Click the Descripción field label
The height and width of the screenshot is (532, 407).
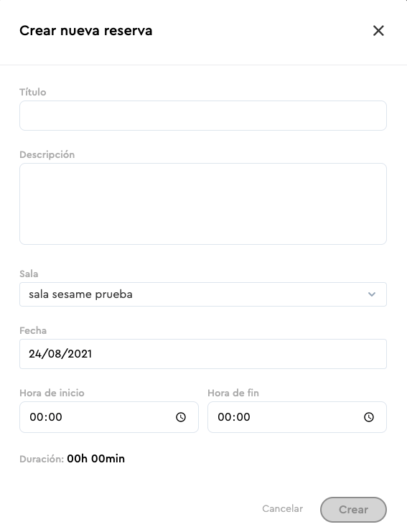47,154
